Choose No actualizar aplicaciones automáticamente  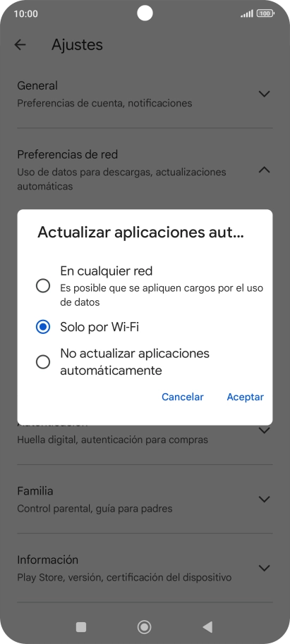tap(43, 362)
